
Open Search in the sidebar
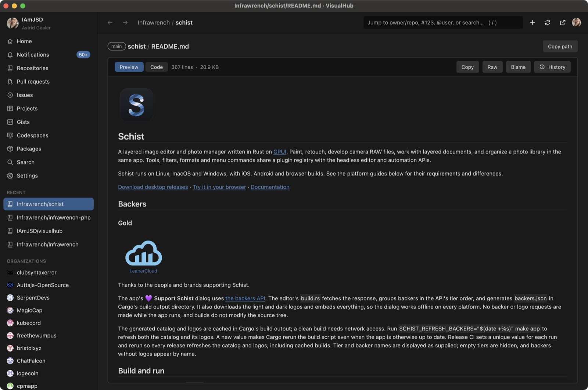point(49,162)
